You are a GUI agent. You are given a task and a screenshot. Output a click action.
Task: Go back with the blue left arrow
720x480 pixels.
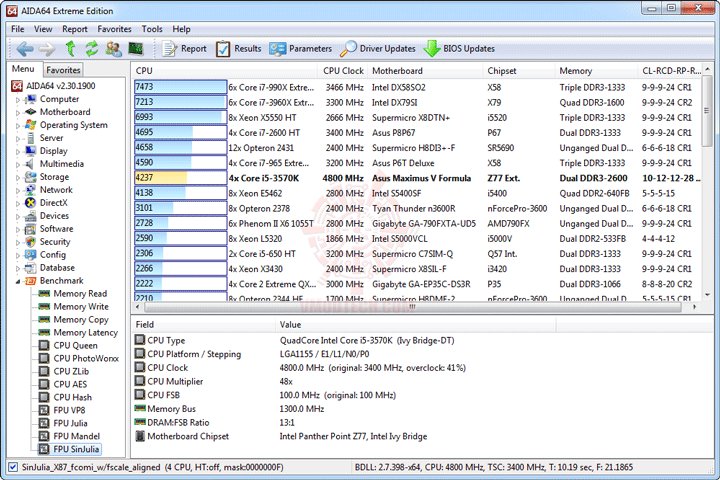coord(25,49)
